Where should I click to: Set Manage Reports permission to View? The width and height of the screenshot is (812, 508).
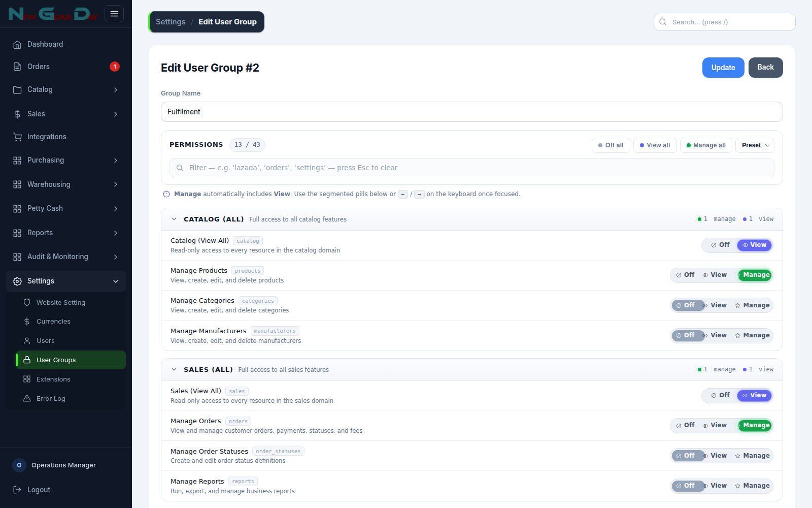tap(714, 486)
